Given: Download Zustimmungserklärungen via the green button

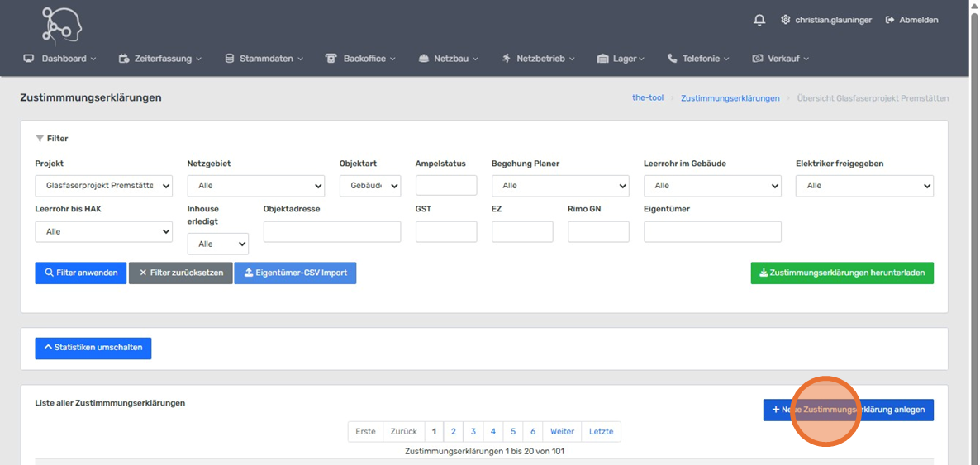Looking at the screenshot, I should pyautogui.click(x=842, y=273).
